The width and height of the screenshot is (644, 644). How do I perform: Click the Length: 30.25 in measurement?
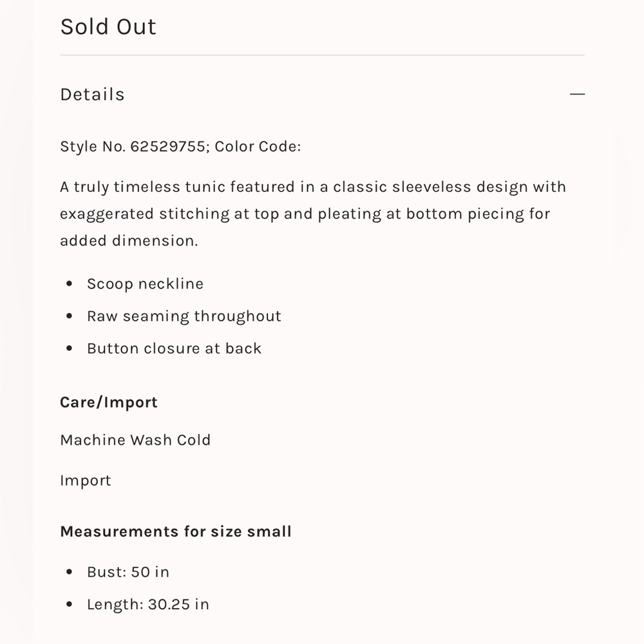tap(148, 605)
